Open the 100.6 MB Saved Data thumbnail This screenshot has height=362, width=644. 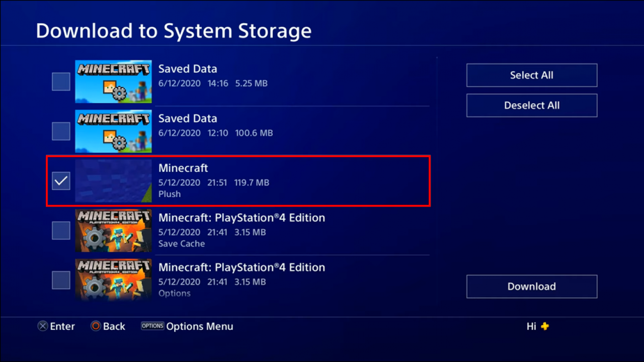click(x=113, y=131)
